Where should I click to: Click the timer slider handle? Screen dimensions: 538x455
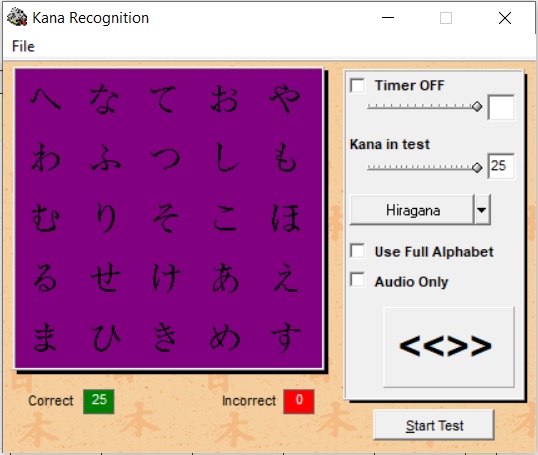477,106
